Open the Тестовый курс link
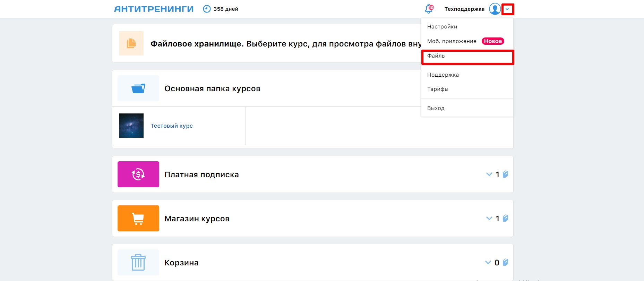This screenshot has width=644, height=281. pyautogui.click(x=172, y=126)
